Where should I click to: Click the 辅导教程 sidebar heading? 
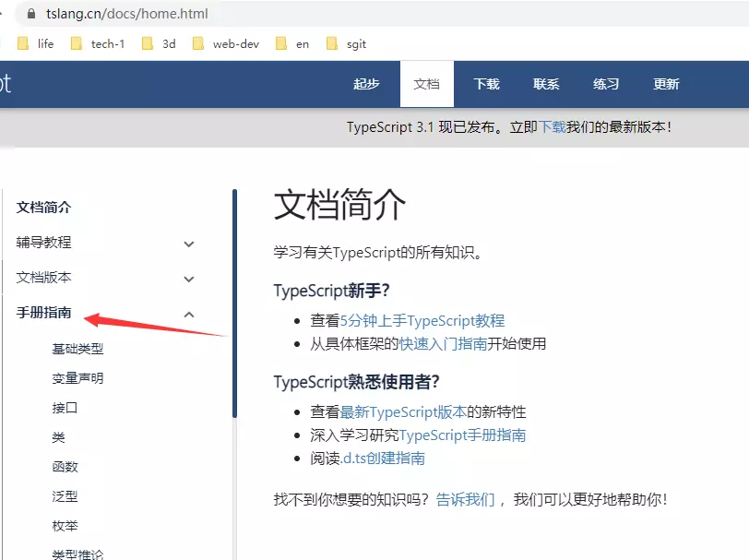pos(44,243)
